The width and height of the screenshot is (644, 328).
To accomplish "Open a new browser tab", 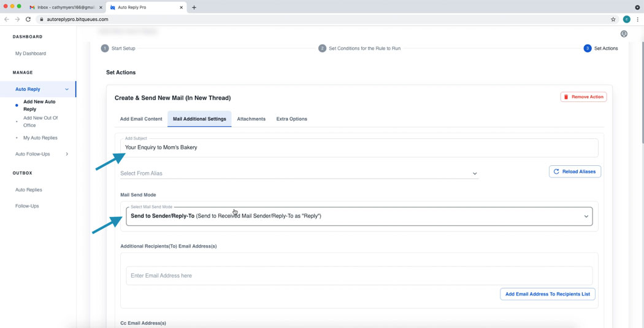I will [194, 7].
